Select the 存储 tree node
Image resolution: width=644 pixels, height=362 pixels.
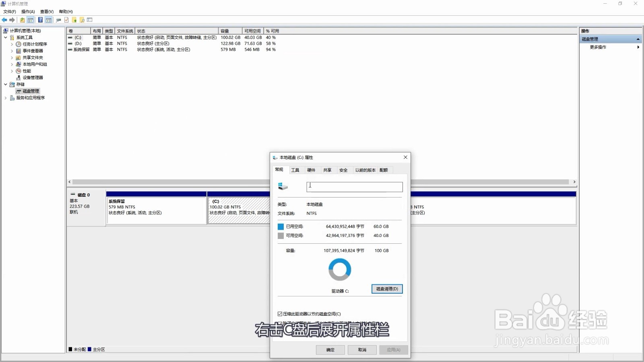click(x=21, y=84)
